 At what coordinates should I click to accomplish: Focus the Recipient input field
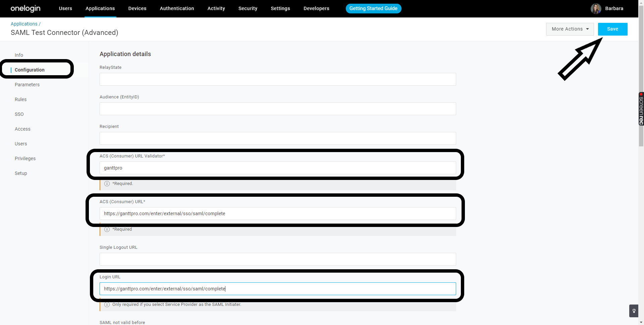pyautogui.click(x=278, y=138)
